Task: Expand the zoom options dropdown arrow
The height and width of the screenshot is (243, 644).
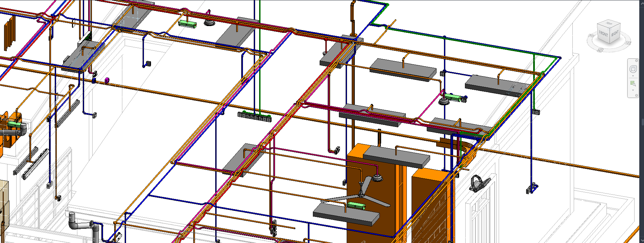Action: coord(633,90)
